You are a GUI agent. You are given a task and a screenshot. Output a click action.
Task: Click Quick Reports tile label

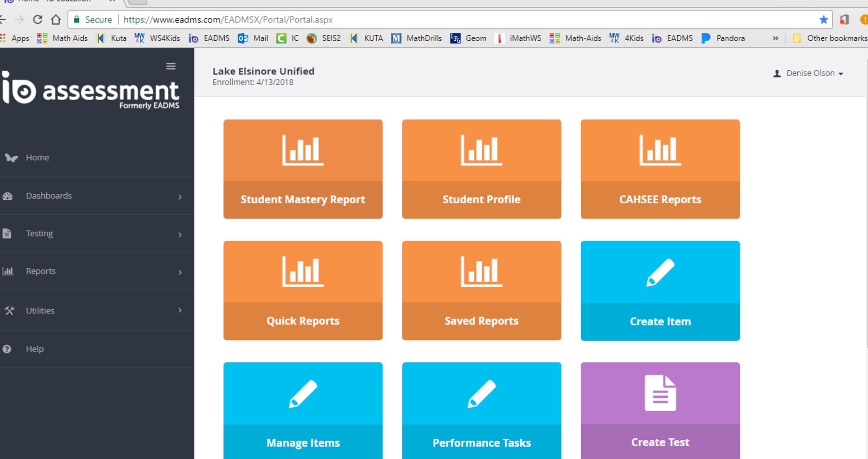click(303, 321)
